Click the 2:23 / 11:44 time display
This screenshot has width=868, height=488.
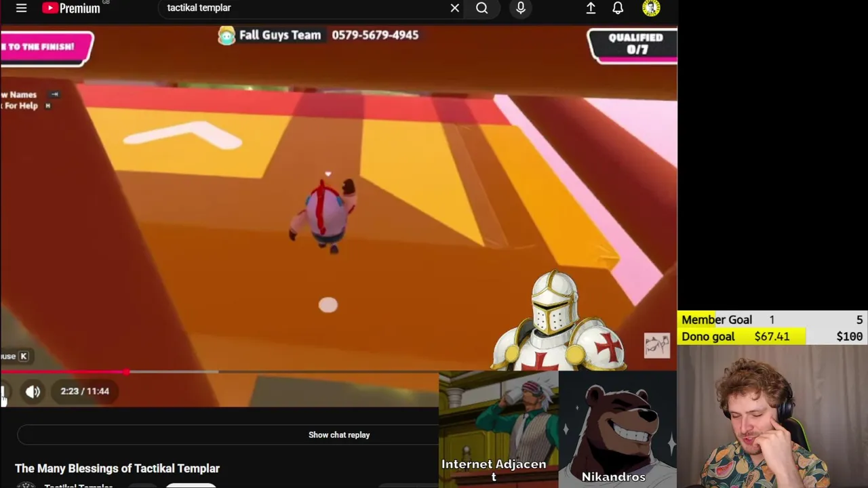[85, 391]
